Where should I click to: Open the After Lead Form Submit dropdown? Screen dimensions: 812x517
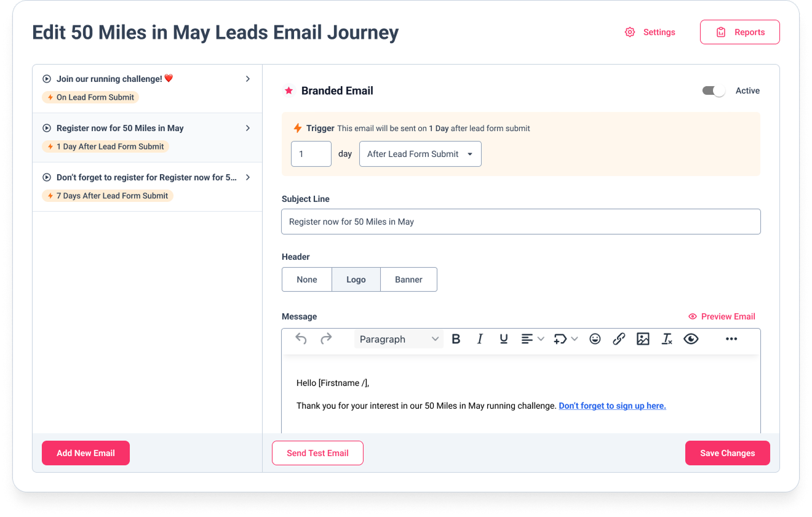click(x=420, y=154)
